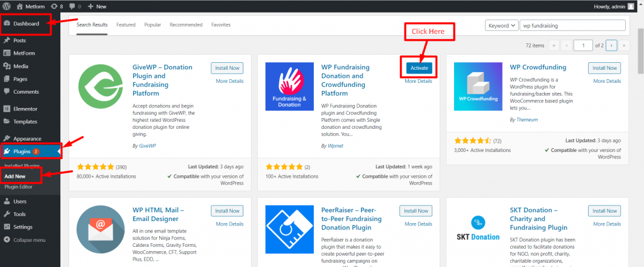Open the Metform site home icon

point(19,6)
